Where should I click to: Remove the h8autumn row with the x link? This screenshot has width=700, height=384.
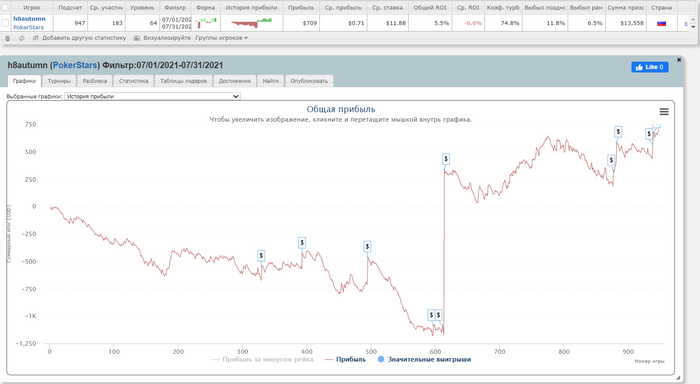[686, 23]
